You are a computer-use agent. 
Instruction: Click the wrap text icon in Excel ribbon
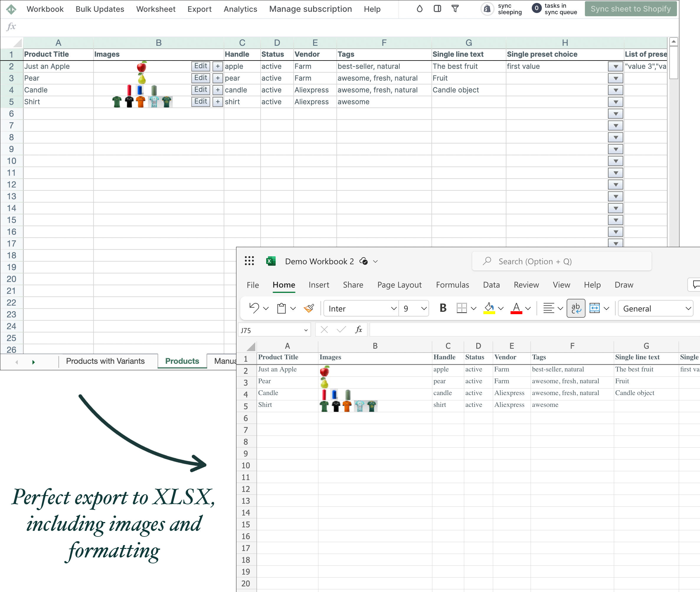[x=575, y=308]
